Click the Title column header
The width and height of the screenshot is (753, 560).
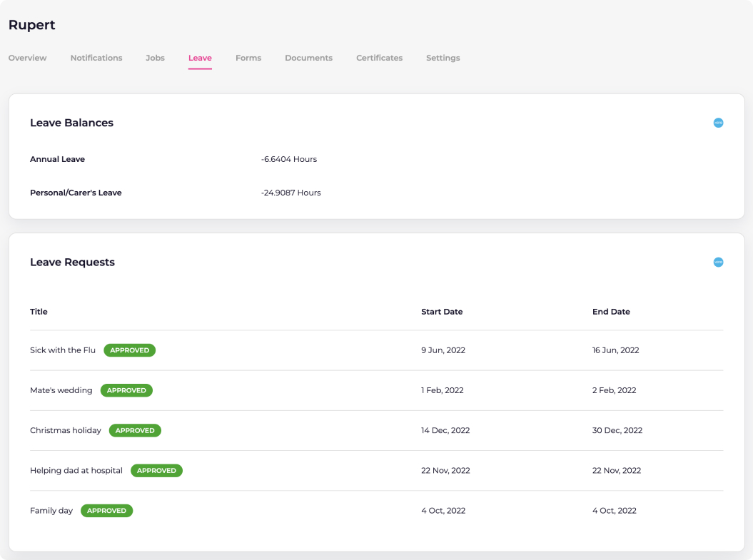tap(39, 312)
